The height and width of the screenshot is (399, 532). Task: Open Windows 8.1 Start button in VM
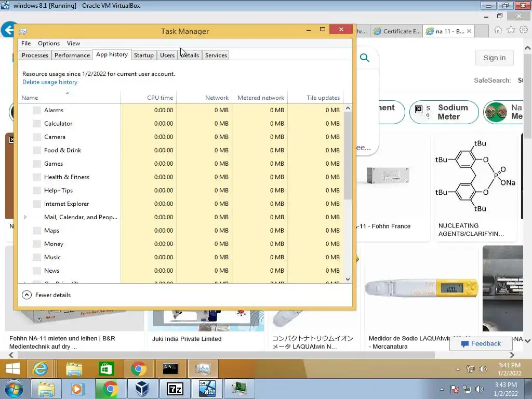(13, 368)
